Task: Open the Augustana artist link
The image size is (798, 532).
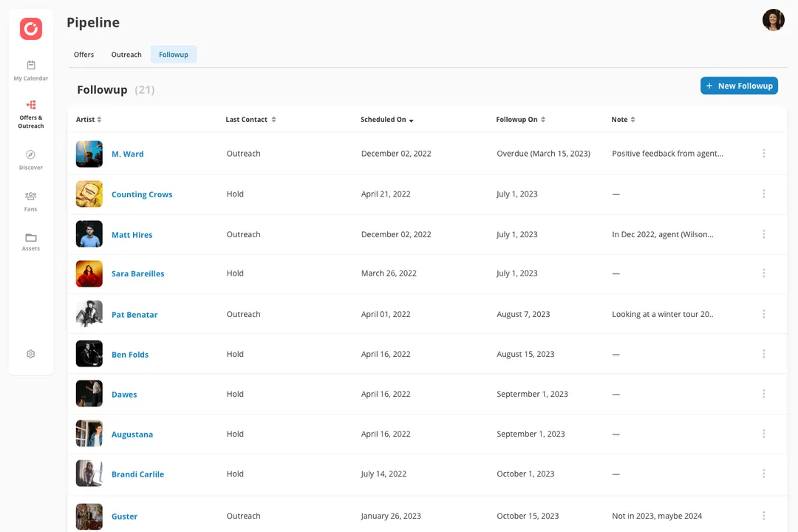Action: click(x=132, y=434)
